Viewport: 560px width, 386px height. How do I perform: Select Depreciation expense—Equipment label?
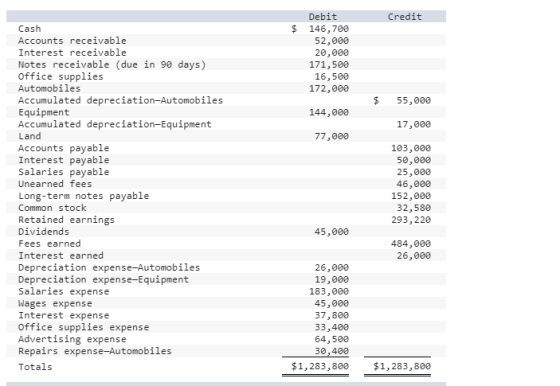(x=103, y=279)
